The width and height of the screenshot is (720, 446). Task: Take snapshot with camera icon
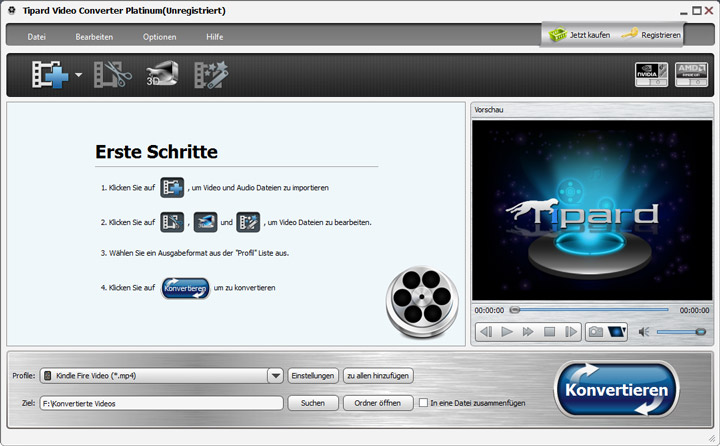point(596,332)
